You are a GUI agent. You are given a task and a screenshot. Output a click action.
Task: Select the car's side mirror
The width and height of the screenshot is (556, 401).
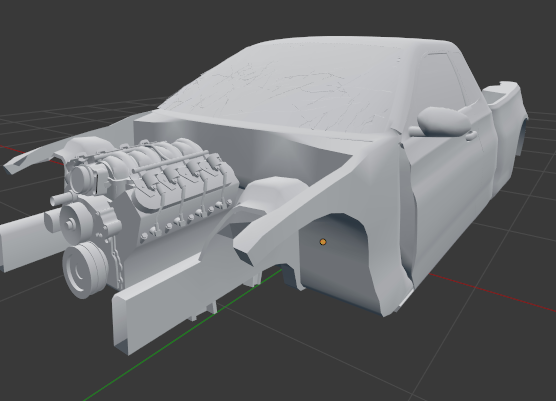pyautogui.click(x=443, y=122)
